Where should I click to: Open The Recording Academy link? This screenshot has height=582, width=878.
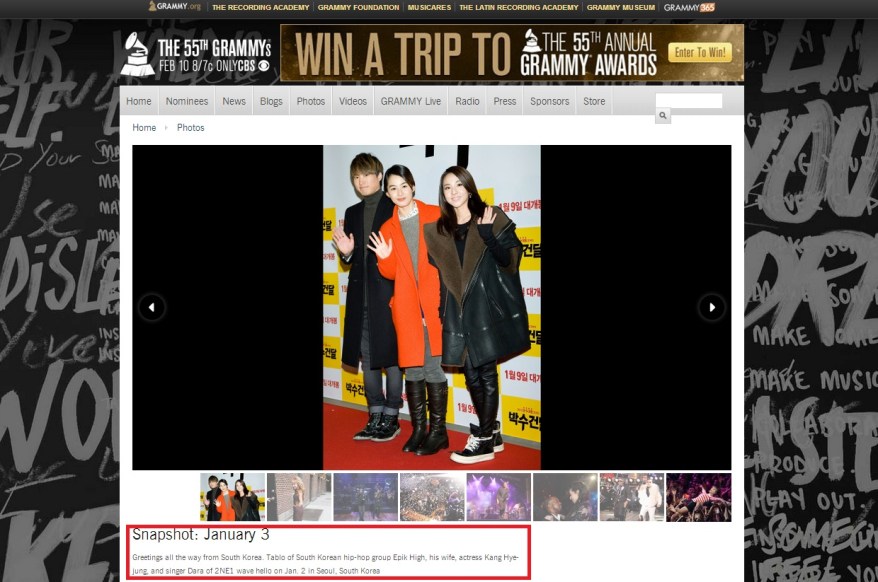click(x=260, y=7)
